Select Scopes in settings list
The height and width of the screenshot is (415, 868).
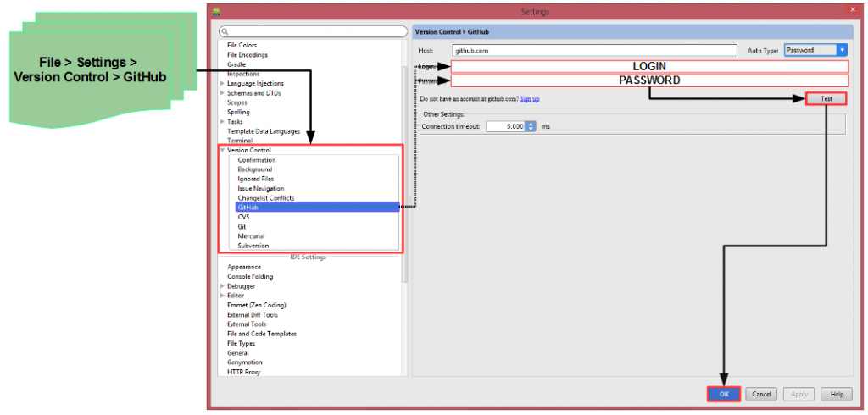coord(237,102)
